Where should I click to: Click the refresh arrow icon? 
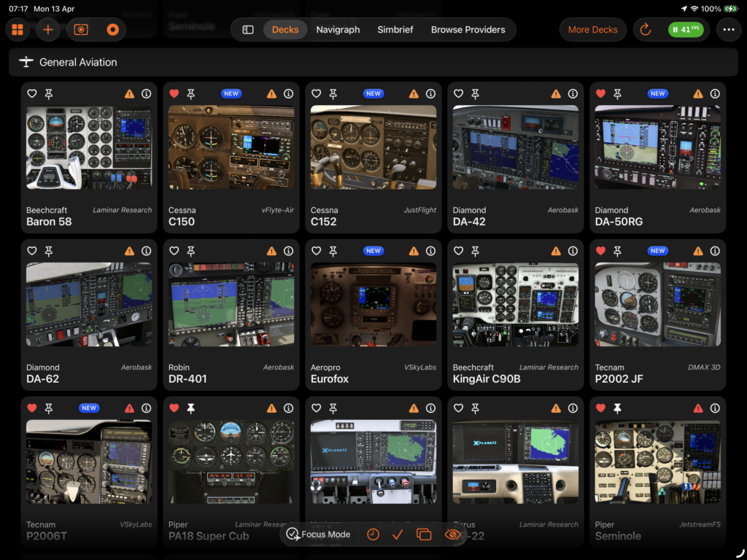646,30
